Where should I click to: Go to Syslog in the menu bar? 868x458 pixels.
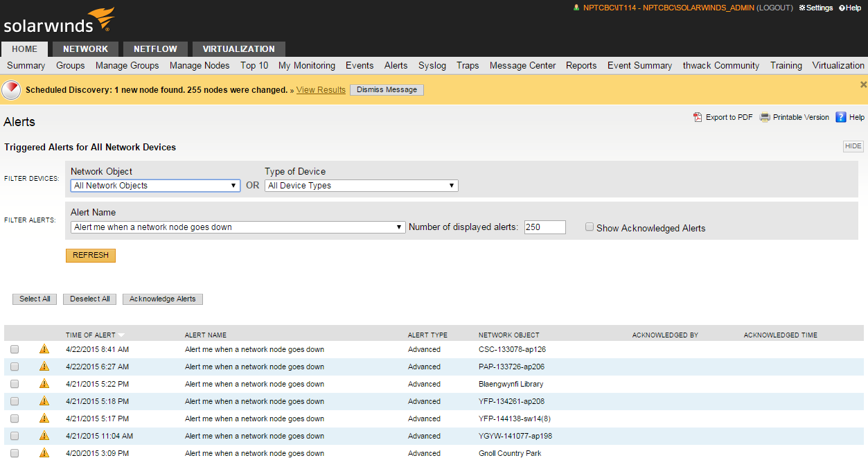pos(432,65)
